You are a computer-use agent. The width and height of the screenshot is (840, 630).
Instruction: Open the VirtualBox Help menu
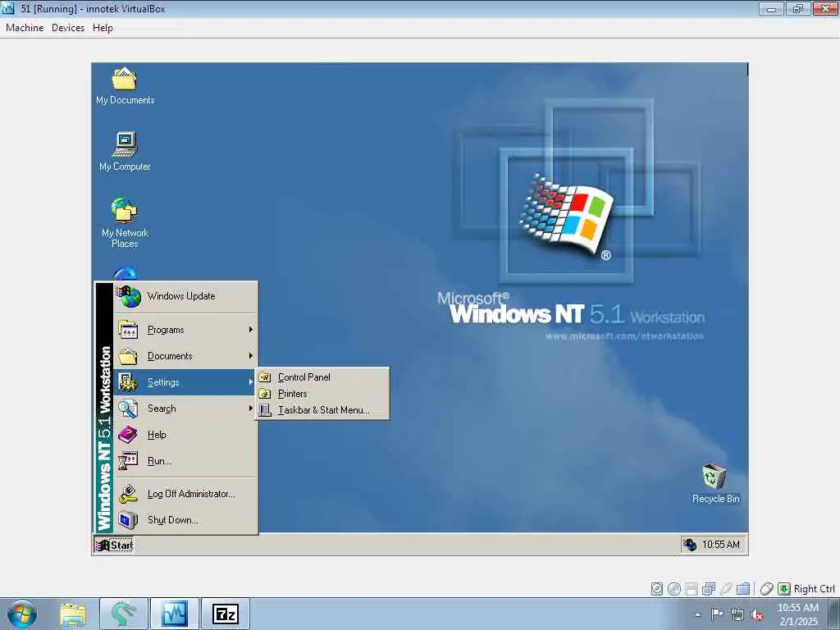[x=103, y=28]
